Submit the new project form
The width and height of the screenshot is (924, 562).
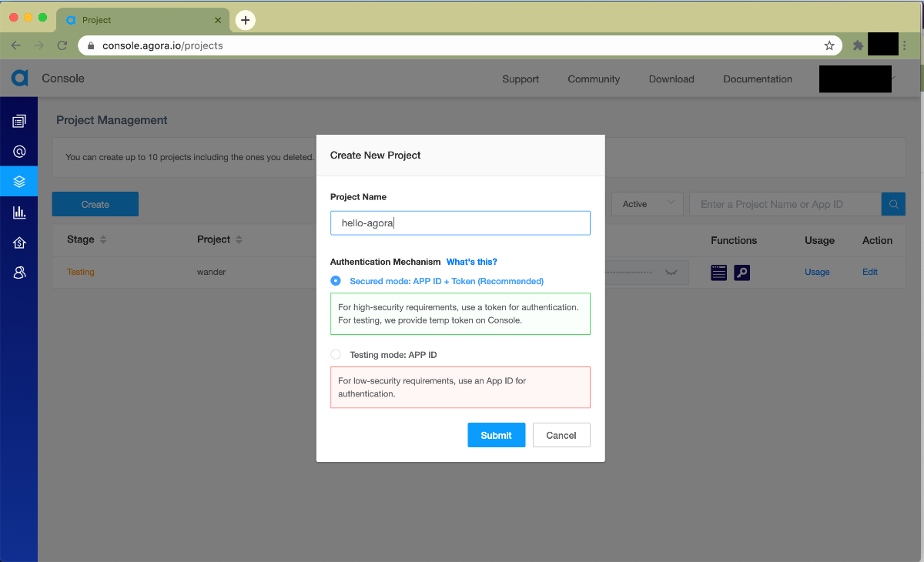(x=496, y=435)
